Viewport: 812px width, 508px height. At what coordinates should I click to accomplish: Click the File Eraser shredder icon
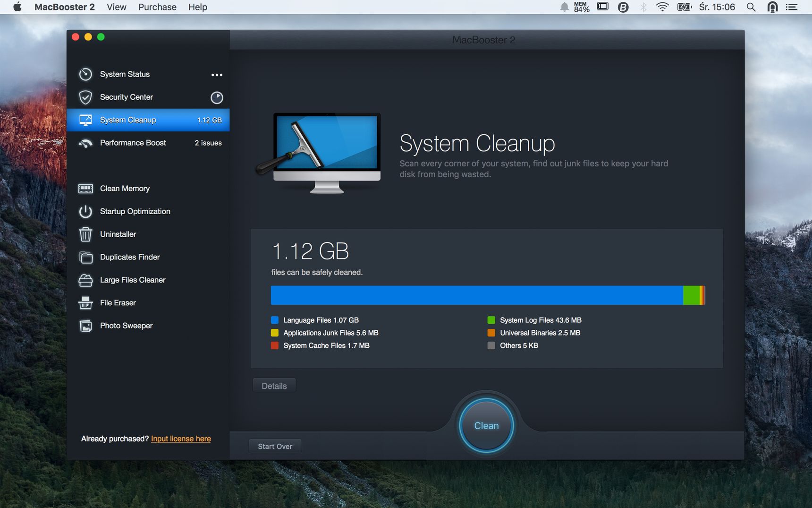[x=85, y=303]
